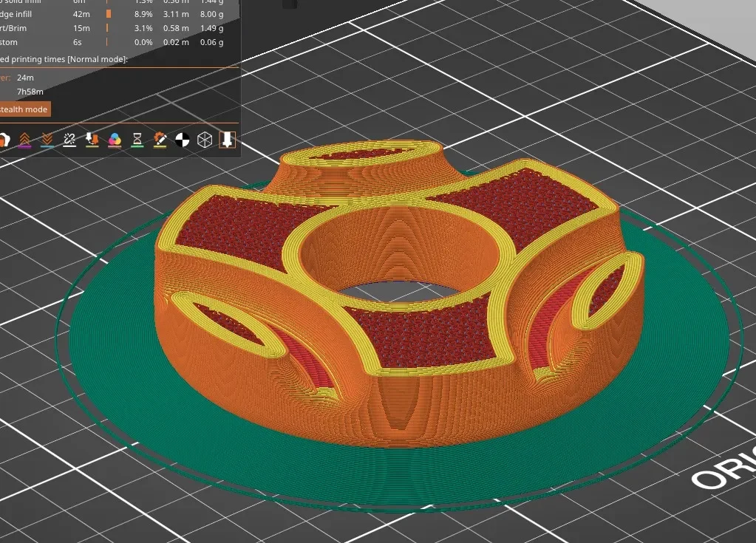756x543 pixels.
Task: Toggle Tool changes visibility icon
Action: tap(92, 140)
